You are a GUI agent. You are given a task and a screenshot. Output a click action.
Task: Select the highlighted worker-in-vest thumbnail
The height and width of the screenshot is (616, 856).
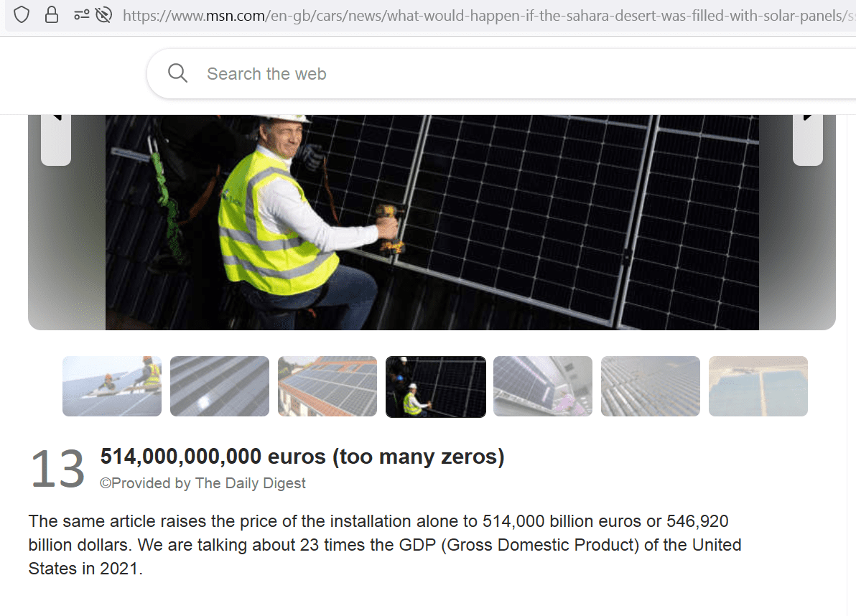pos(436,387)
